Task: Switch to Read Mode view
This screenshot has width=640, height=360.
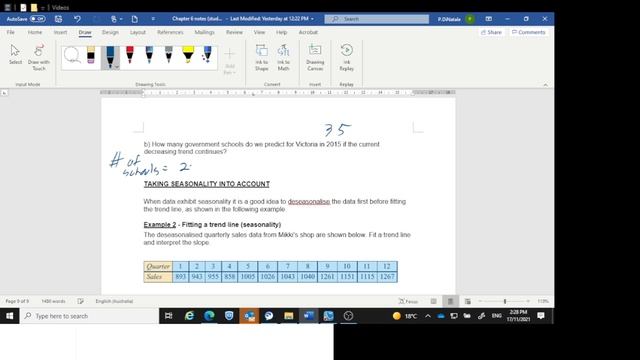Action: point(433,301)
